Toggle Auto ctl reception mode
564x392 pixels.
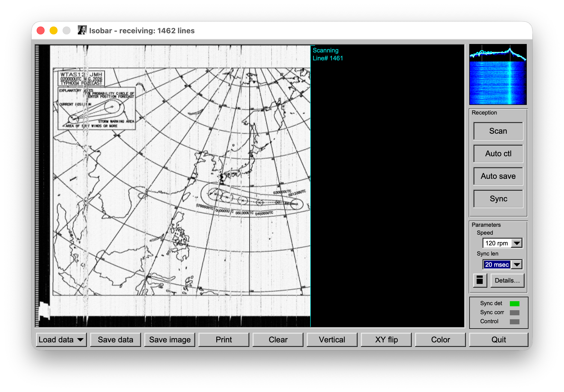498,154
